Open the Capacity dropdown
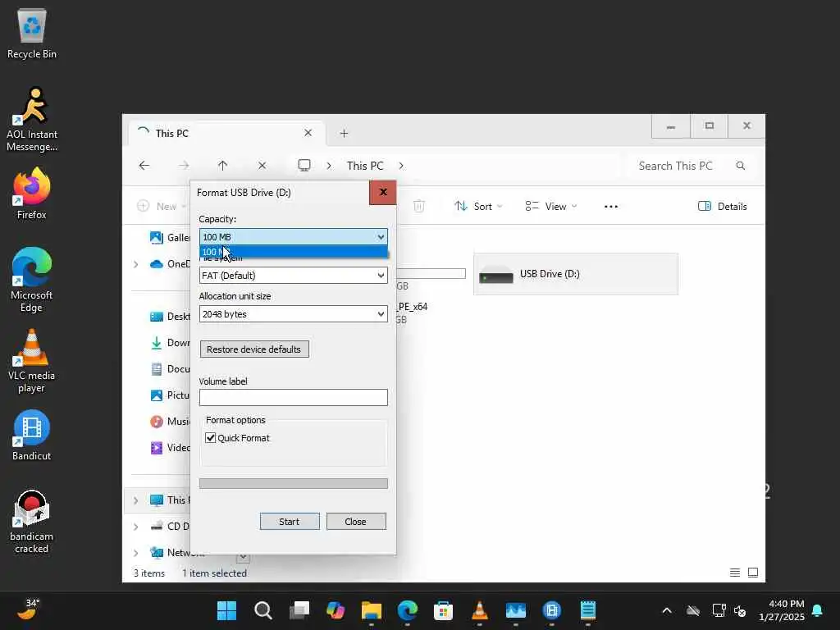The width and height of the screenshot is (840, 630). 293,237
